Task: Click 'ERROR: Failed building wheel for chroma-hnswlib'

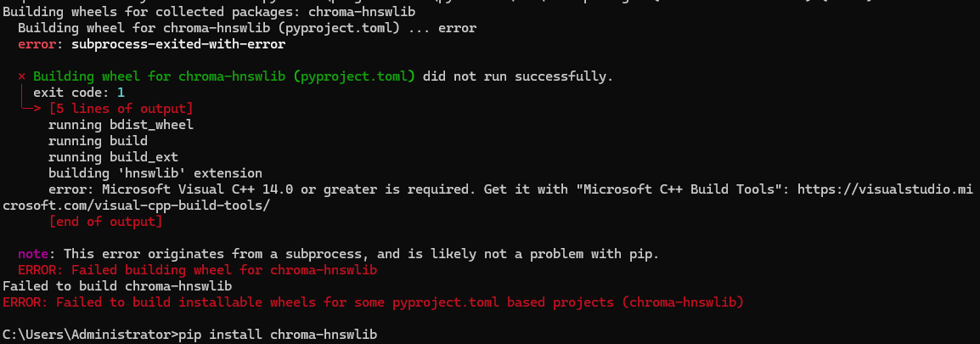Action: tap(198, 270)
